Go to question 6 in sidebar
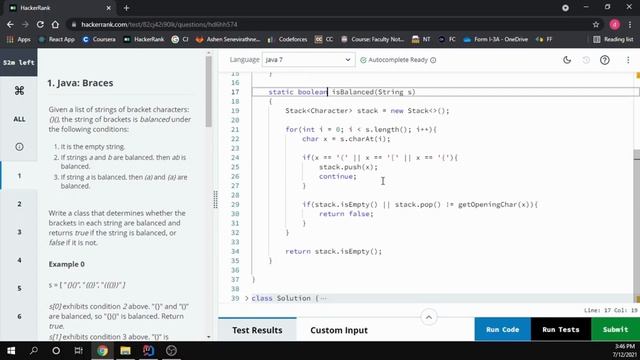This screenshot has height=360, width=640. 19,316
